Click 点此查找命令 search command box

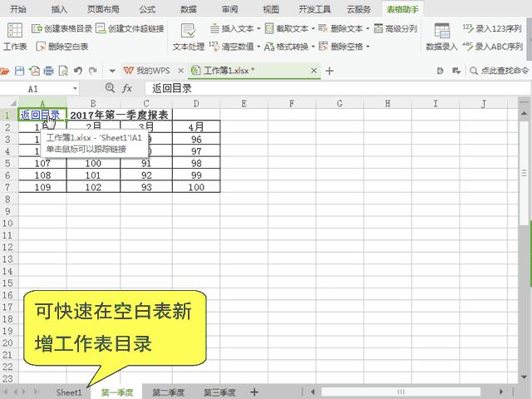click(500, 71)
